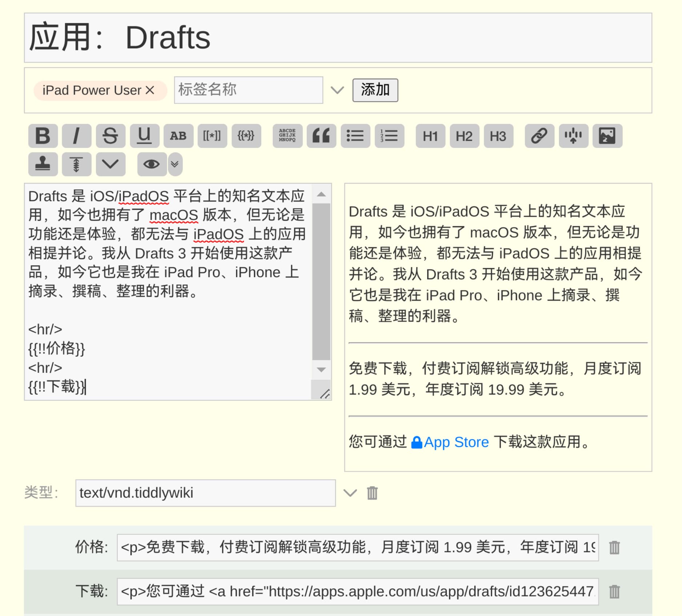Image resolution: width=682 pixels, height=616 pixels.
Task: Delete the 价格 field with trash icon
Action: pos(614,548)
